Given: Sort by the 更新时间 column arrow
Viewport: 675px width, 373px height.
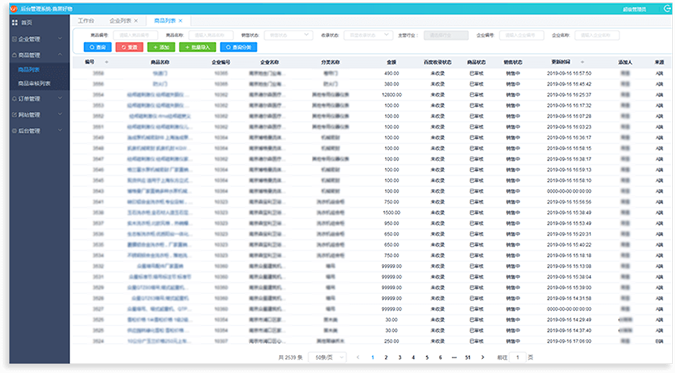Looking at the screenshot, I should pos(582,62).
